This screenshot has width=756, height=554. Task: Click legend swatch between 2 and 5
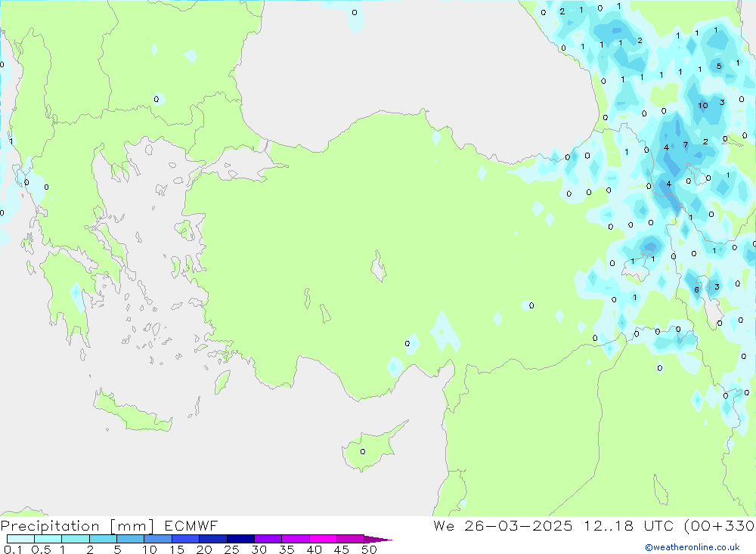103,539
